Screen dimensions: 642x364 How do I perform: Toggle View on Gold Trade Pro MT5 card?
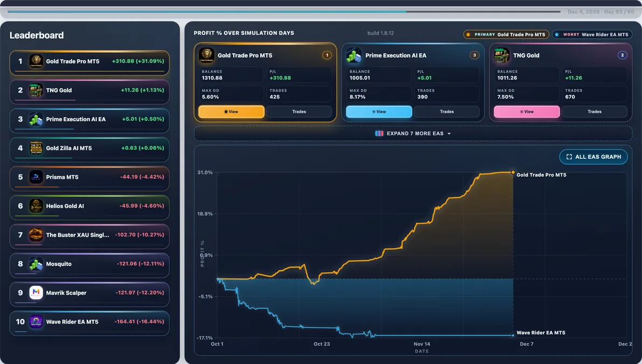click(232, 112)
